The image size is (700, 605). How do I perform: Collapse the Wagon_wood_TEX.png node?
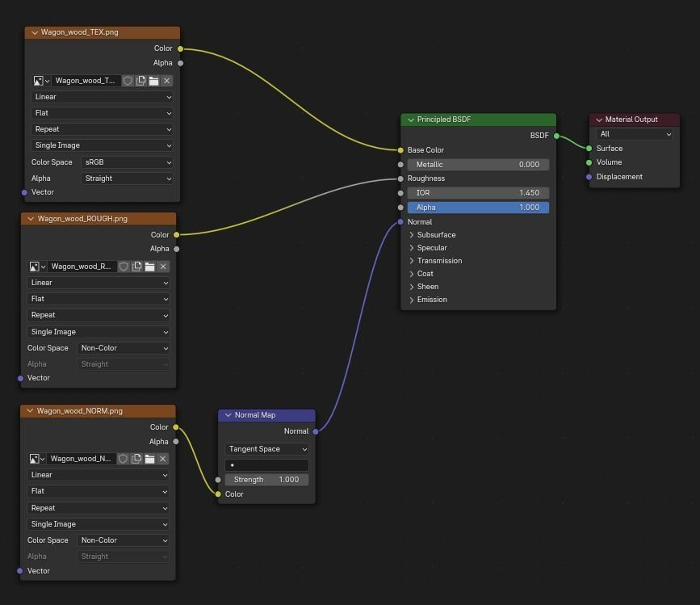click(35, 32)
